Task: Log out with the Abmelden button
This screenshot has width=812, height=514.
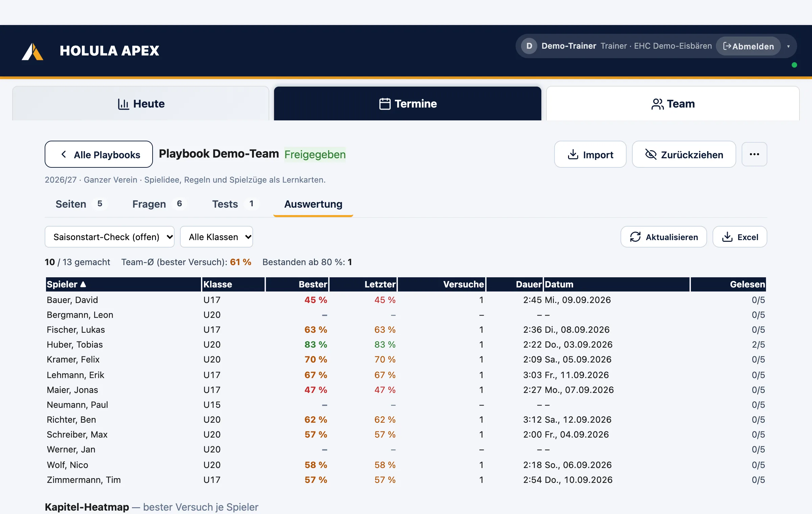Action: pos(748,46)
